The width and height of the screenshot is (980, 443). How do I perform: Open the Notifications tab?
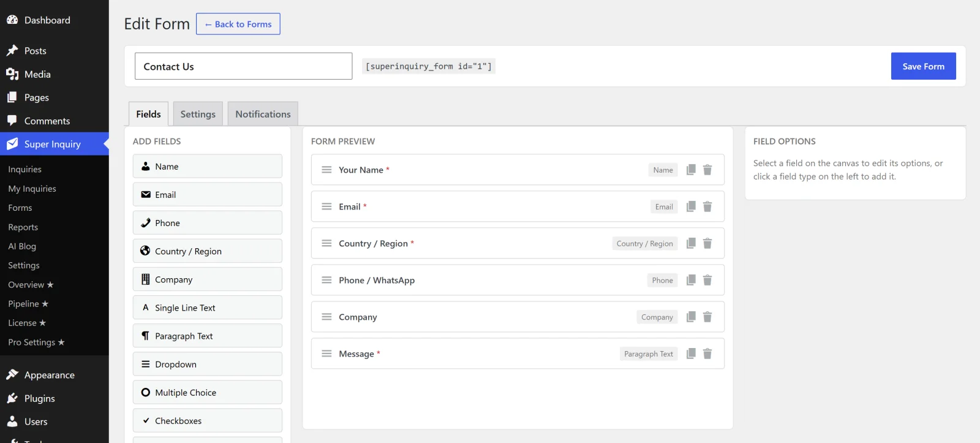pos(263,114)
